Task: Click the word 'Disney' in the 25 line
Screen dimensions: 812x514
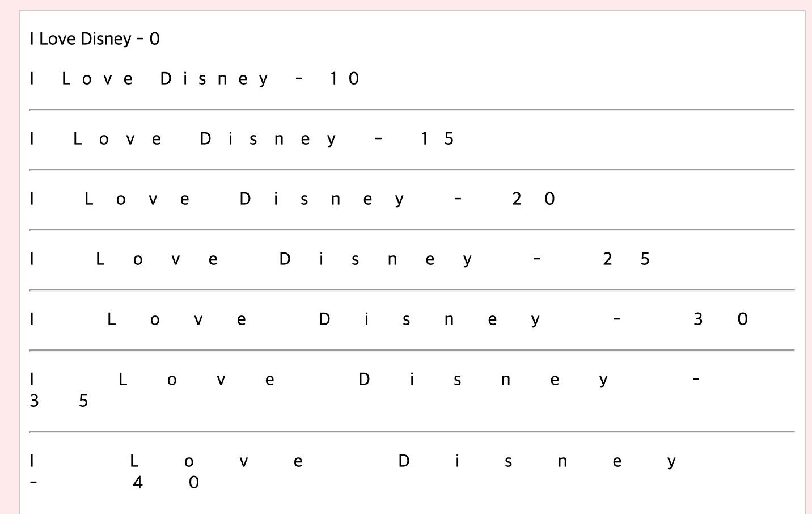Action: point(376,259)
